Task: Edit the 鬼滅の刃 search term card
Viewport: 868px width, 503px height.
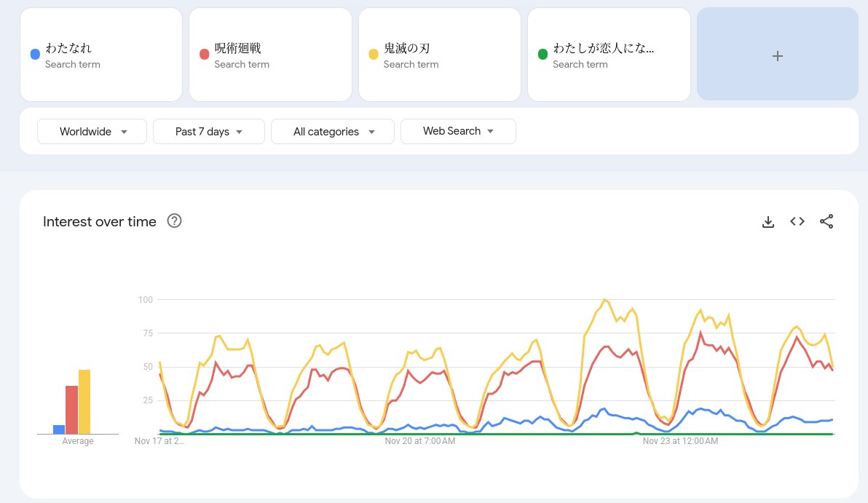Action: 440,54
